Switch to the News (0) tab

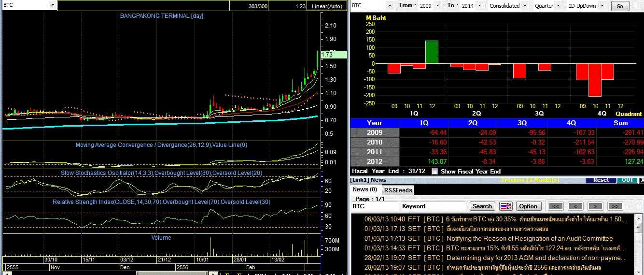coord(365,189)
